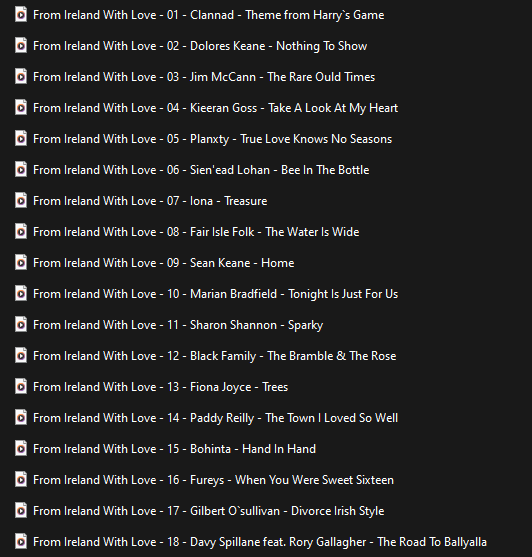Image resolution: width=532 pixels, height=557 pixels.
Task: Click the icon for Davy Spillane track 18
Action: 21,541
